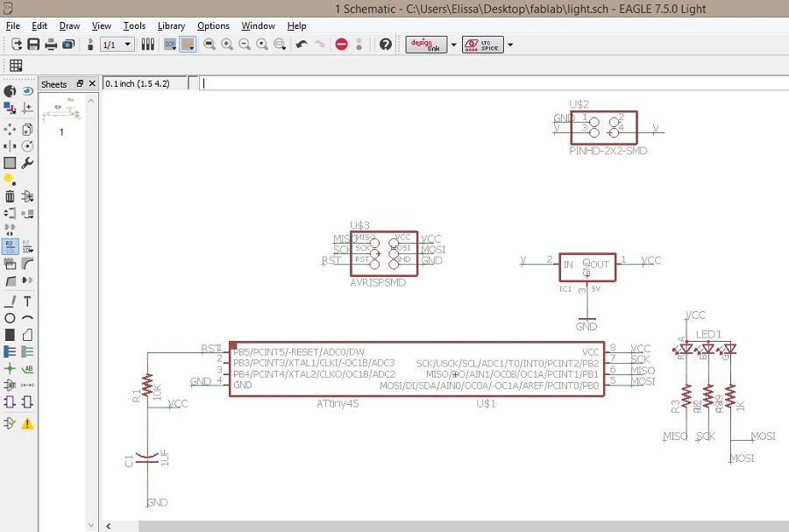Select the Text tool
This screenshot has width=789, height=532.
(27, 301)
